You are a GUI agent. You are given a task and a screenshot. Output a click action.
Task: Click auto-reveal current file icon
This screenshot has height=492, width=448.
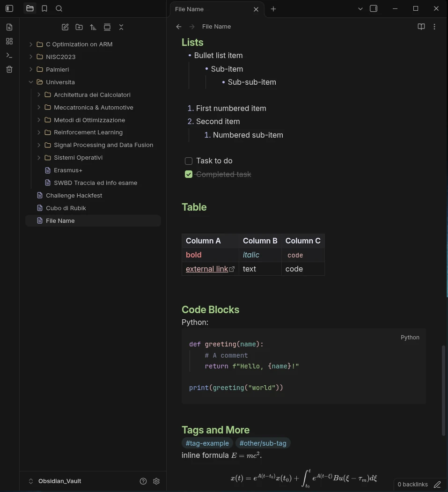tap(107, 27)
